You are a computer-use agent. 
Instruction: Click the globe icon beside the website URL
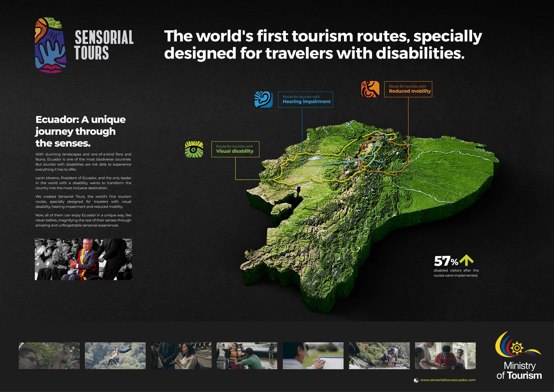tap(416, 380)
